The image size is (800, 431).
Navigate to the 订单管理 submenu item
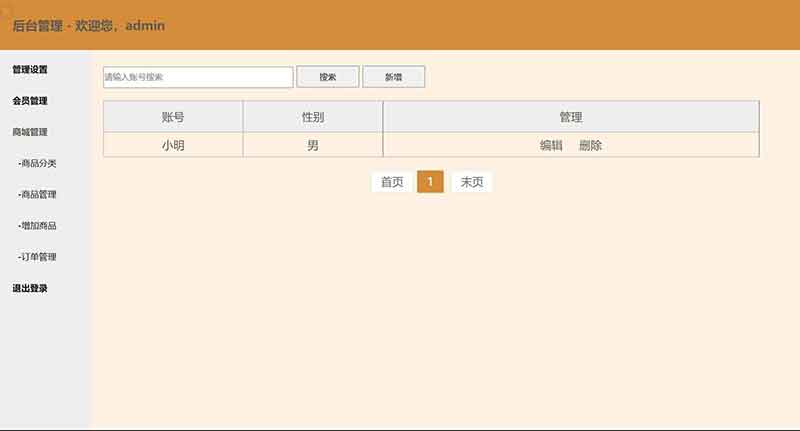[37, 257]
